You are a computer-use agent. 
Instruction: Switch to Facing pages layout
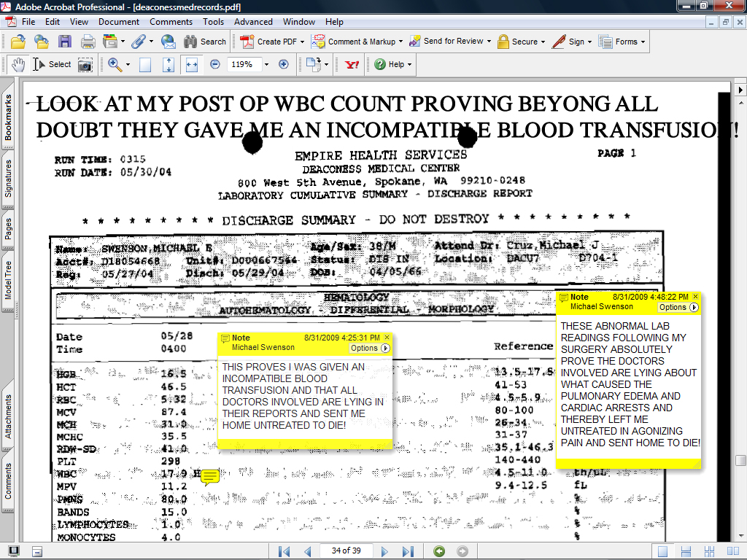(x=733, y=551)
